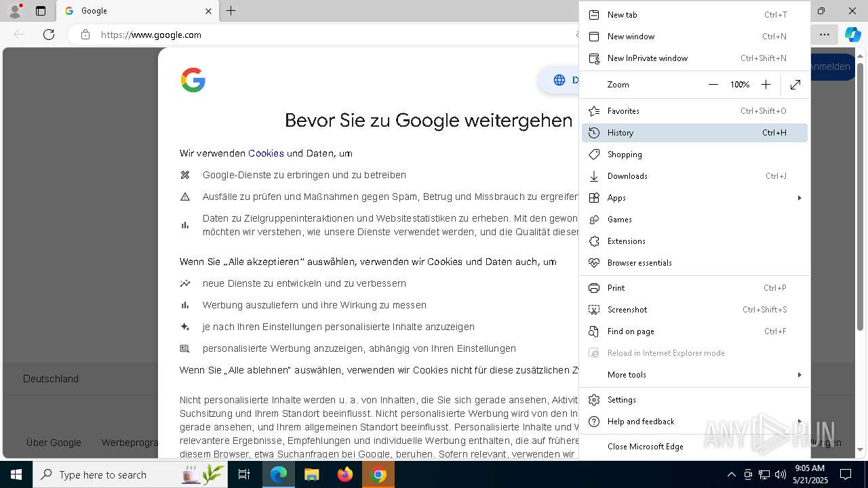868x488 pixels.
Task: Click the Games controller icon
Action: point(594,220)
